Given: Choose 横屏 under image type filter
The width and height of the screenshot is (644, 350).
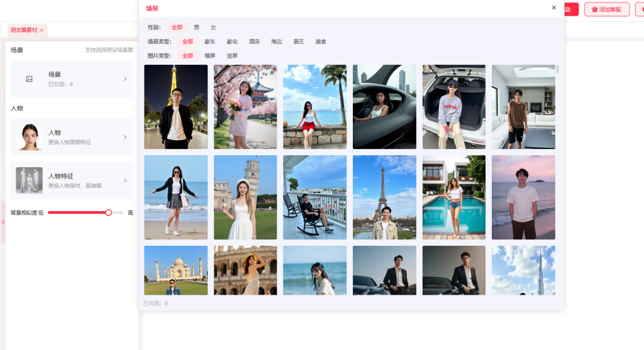Looking at the screenshot, I should (210, 56).
